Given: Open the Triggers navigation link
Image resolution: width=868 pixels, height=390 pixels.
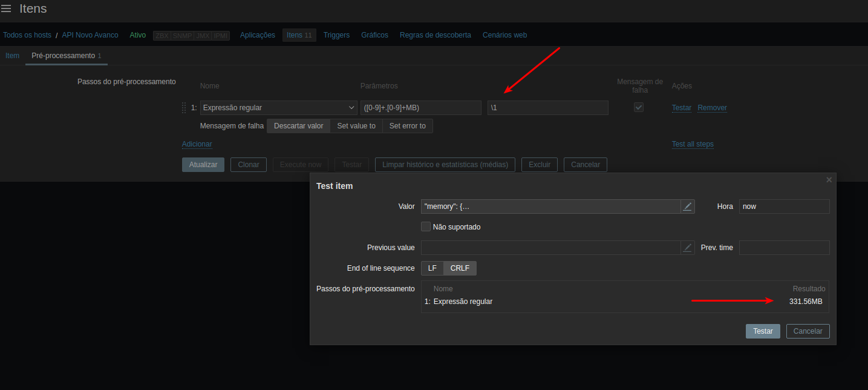Looking at the screenshot, I should tap(336, 35).
